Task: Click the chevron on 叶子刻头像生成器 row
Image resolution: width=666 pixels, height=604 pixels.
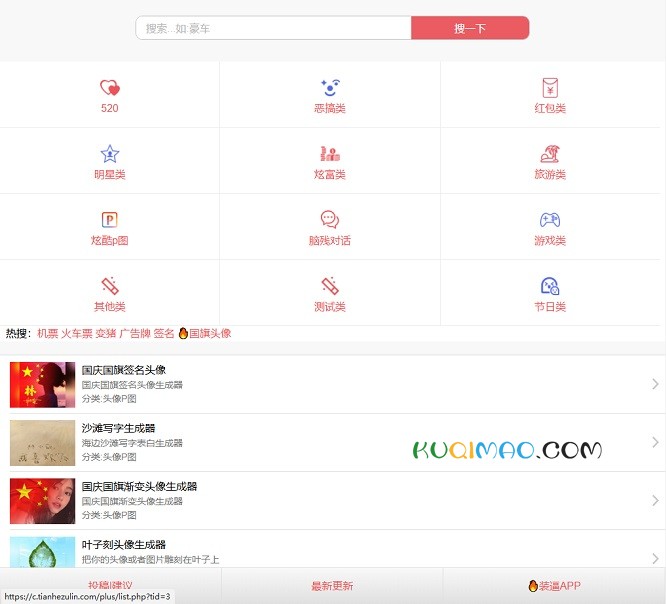Action: pyautogui.click(x=655, y=559)
